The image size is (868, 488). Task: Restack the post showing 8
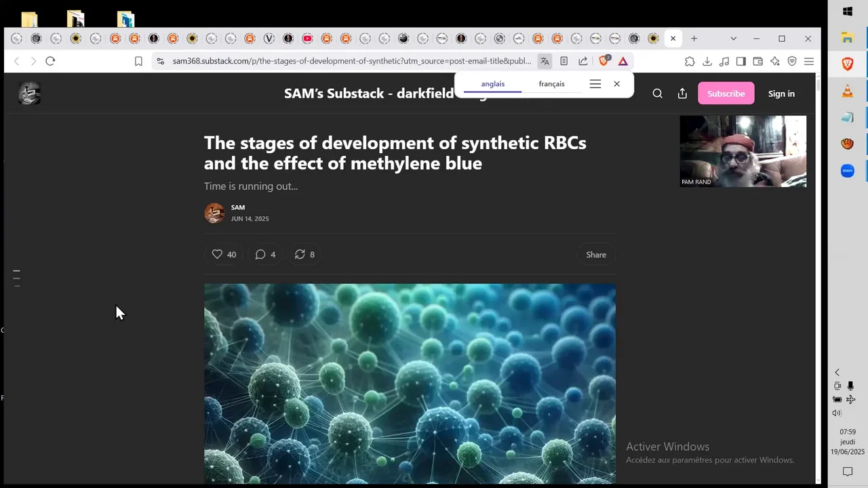304,254
